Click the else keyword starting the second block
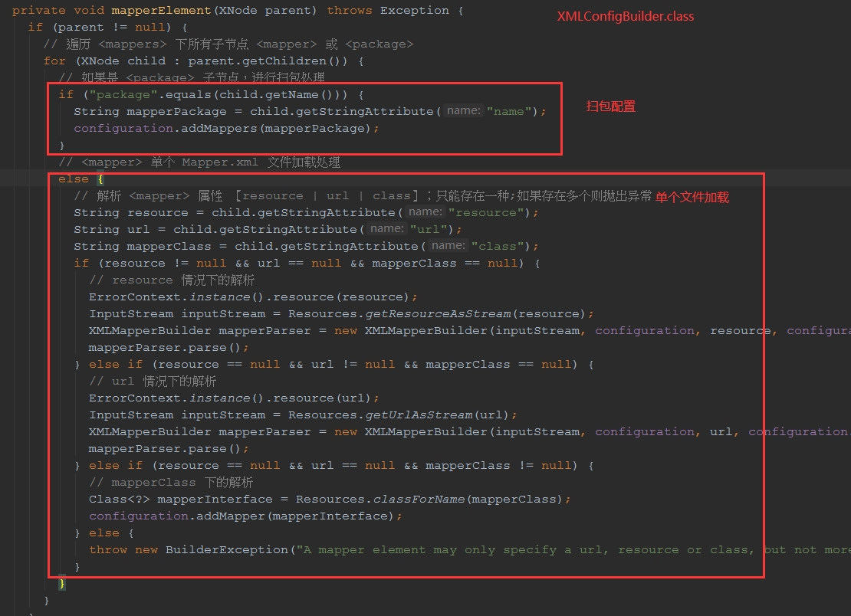 (73, 179)
